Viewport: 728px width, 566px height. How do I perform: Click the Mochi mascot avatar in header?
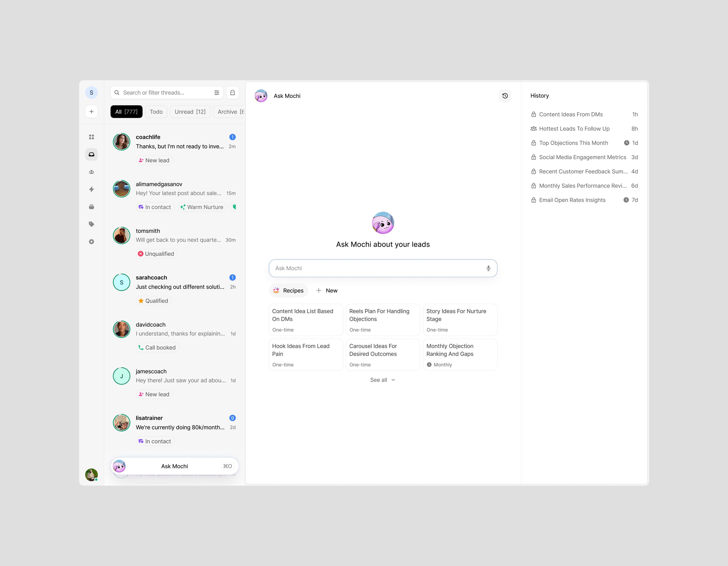(x=261, y=96)
